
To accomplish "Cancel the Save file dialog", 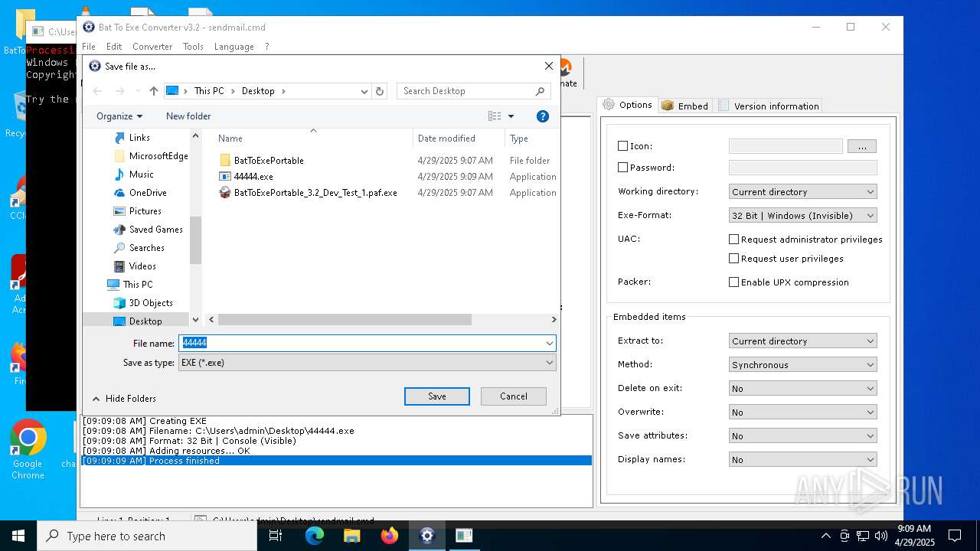I will [514, 396].
